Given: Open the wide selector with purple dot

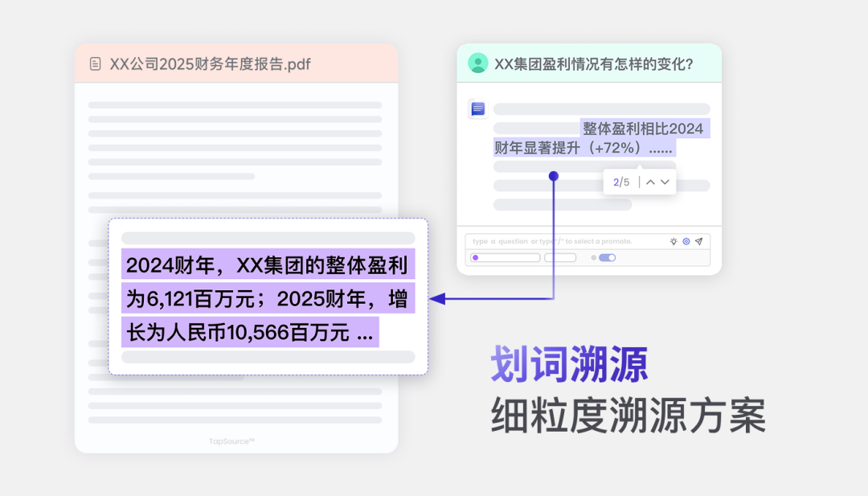Looking at the screenshot, I should pos(506,257).
